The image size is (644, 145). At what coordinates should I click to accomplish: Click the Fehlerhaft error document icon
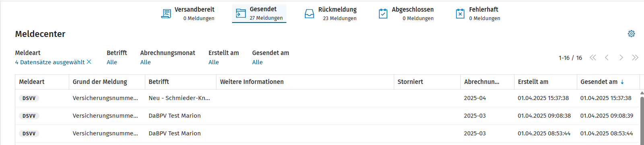tap(460, 14)
